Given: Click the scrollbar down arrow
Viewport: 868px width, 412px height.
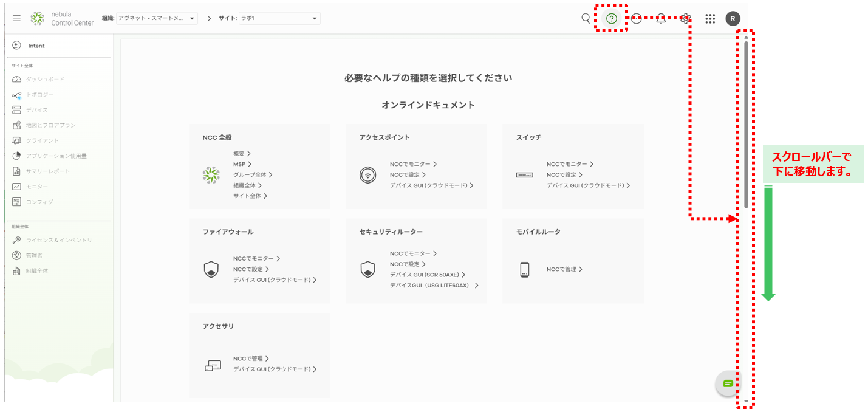Looking at the screenshot, I should click(x=746, y=401).
